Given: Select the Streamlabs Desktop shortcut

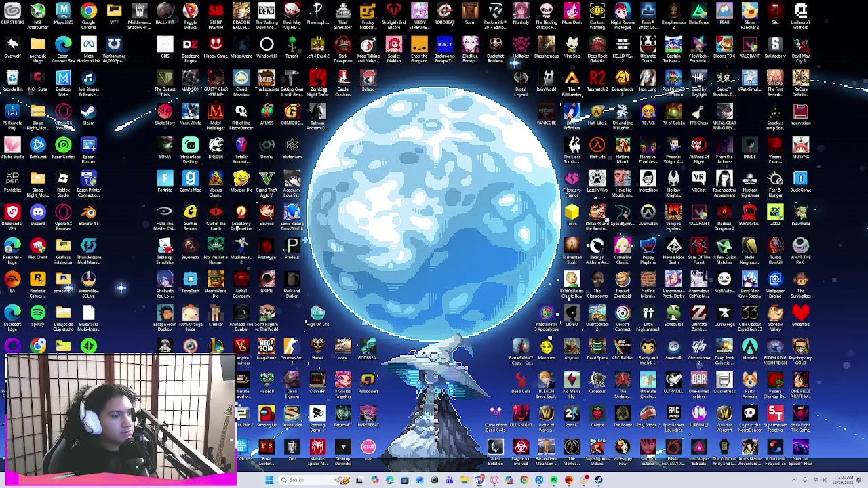Looking at the screenshot, I should click(191, 148).
